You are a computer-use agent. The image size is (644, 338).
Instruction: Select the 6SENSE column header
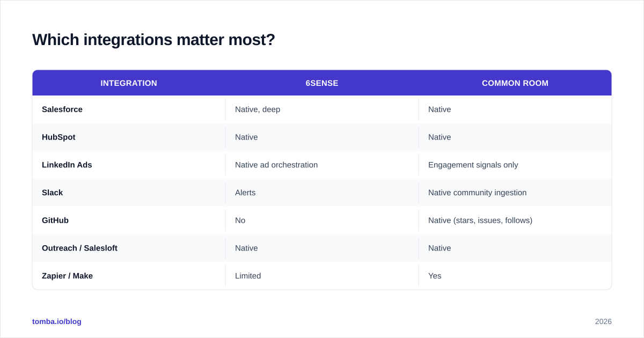click(322, 83)
